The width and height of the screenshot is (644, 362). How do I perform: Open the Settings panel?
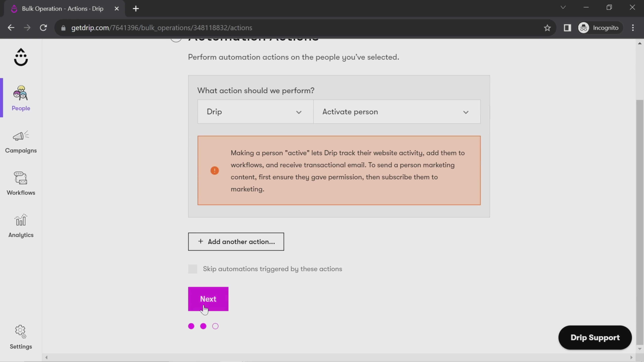(21, 337)
